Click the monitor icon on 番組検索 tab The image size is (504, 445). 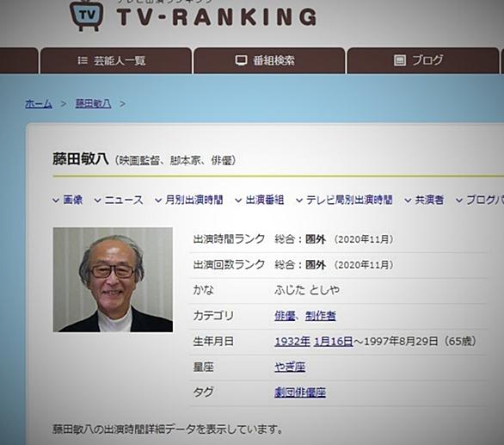click(x=241, y=60)
